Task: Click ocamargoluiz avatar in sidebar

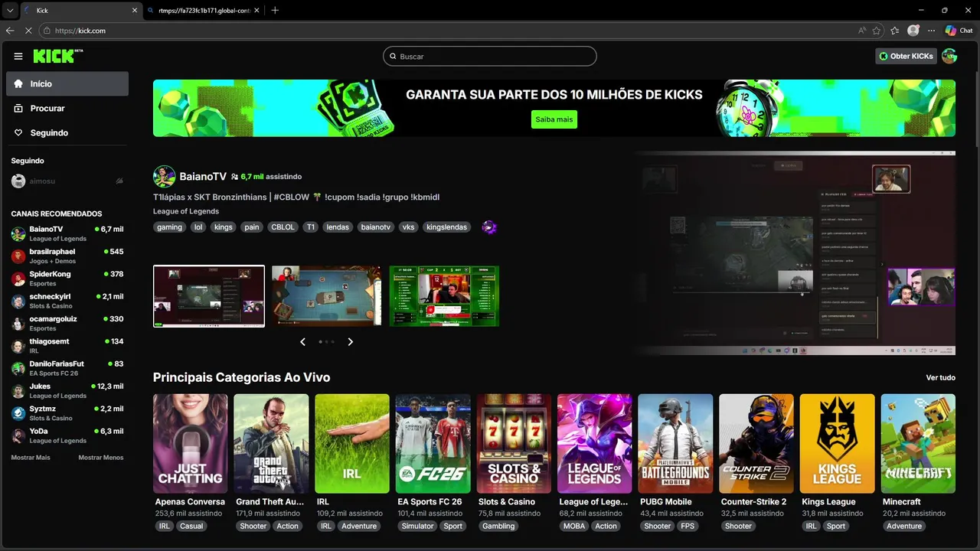Action: (x=18, y=324)
